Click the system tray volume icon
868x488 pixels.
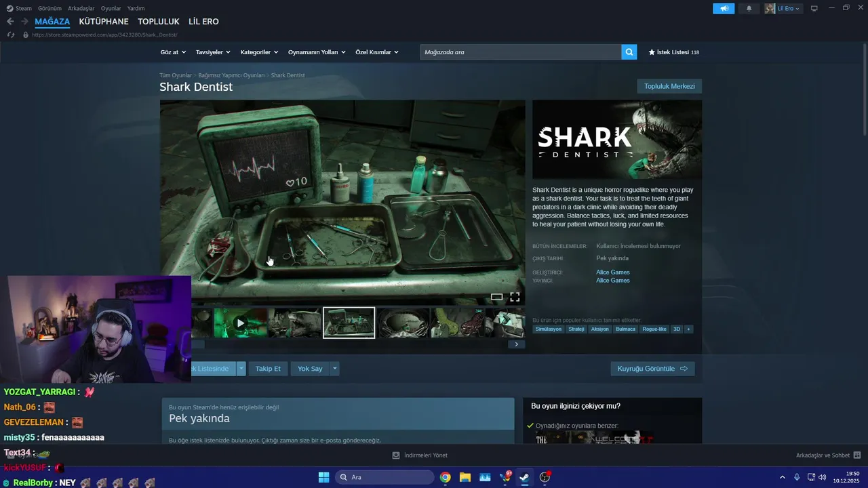(822, 477)
